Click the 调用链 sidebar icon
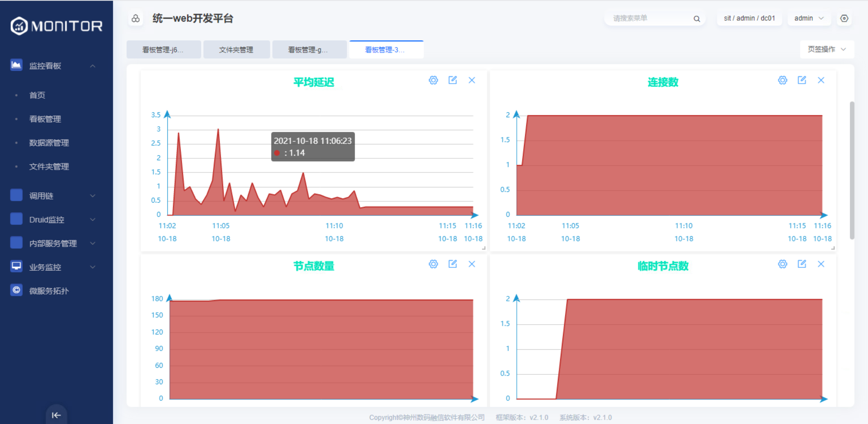Screen dimensions: 868x424 coord(16,195)
